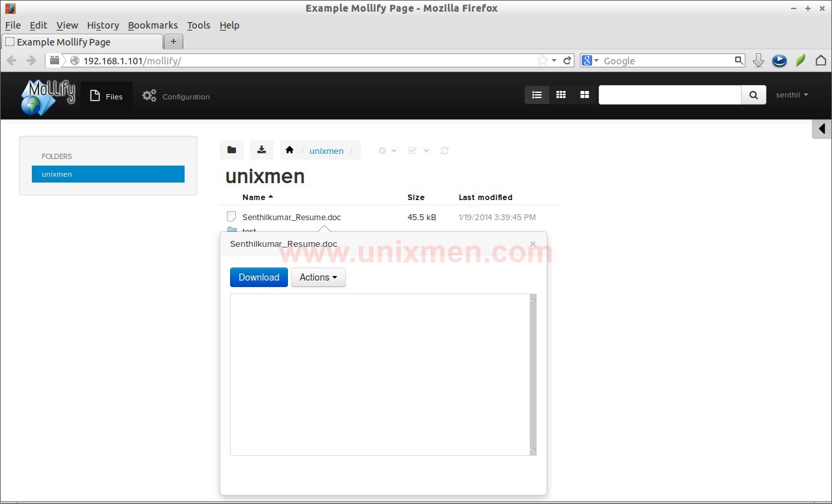Click the Senthilkumar_Resume.doc file name
Screen dimensions: 832x504
coord(291,217)
